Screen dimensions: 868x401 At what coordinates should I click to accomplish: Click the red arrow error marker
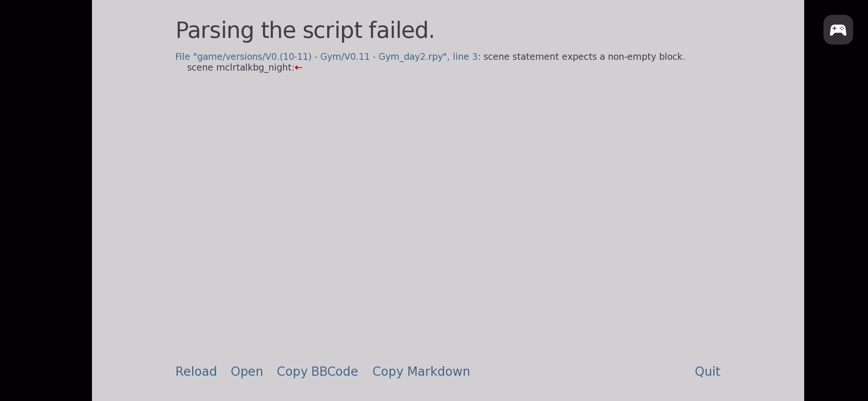click(299, 68)
